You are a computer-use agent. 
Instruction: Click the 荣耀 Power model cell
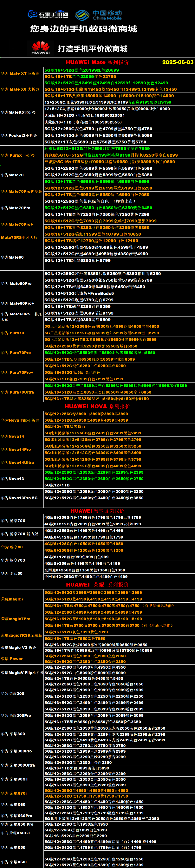pos(22,659)
